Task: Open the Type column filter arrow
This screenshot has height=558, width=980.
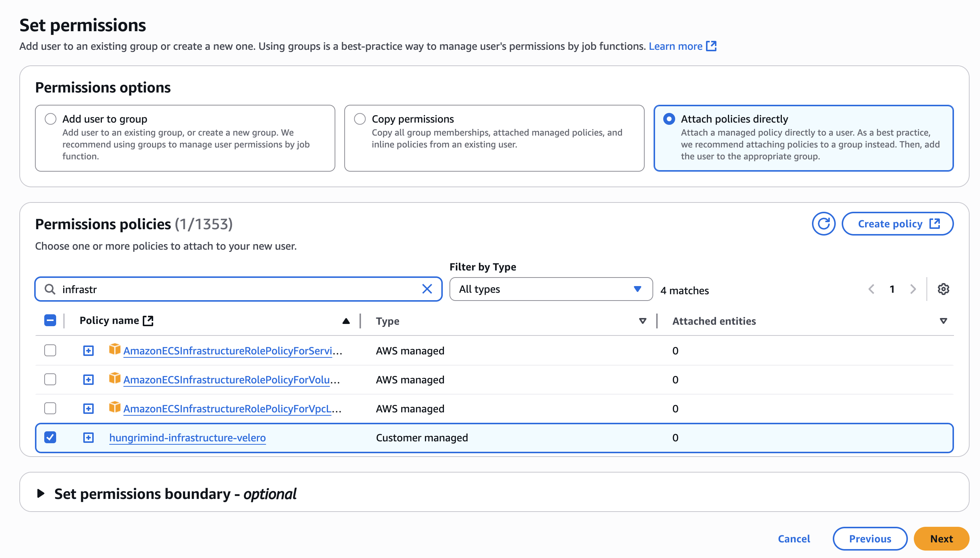Action: coord(642,321)
